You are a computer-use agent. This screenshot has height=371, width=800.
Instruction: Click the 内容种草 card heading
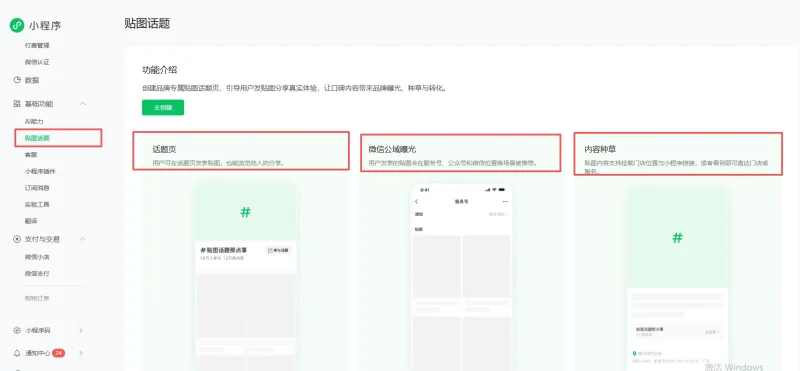click(x=601, y=150)
